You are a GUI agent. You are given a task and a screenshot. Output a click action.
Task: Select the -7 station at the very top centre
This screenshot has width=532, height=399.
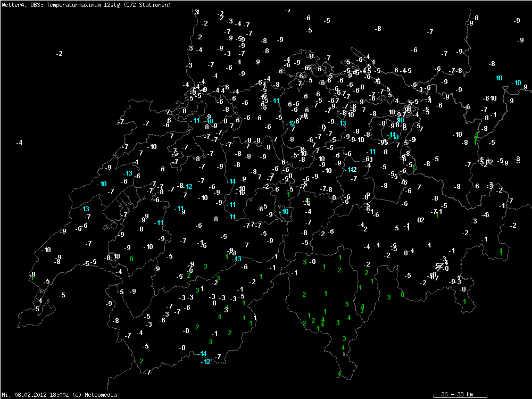[288, 11]
